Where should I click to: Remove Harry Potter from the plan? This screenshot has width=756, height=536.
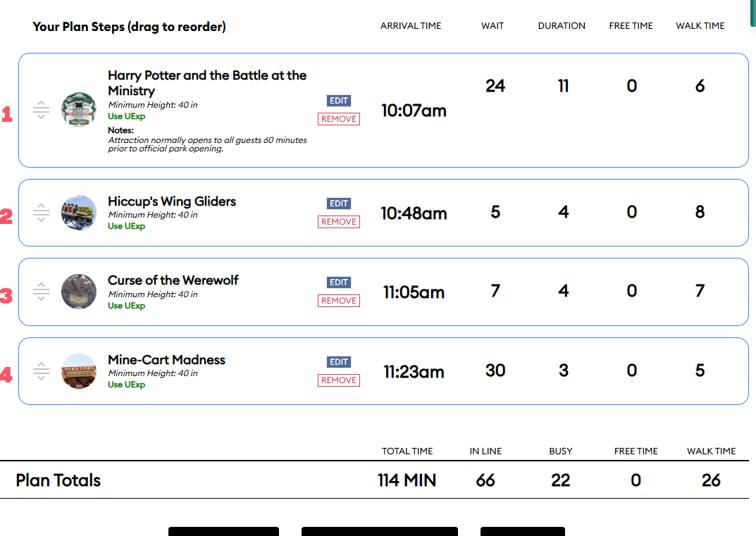point(339,119)
